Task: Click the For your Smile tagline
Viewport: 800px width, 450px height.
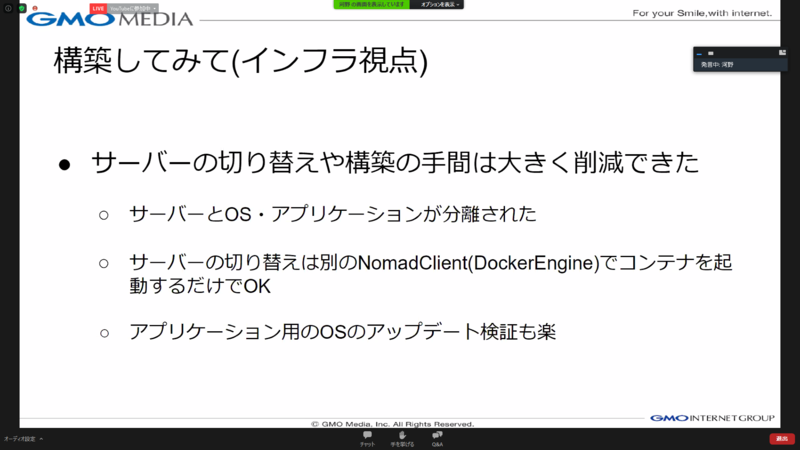Action: click(x=702, y=13)
